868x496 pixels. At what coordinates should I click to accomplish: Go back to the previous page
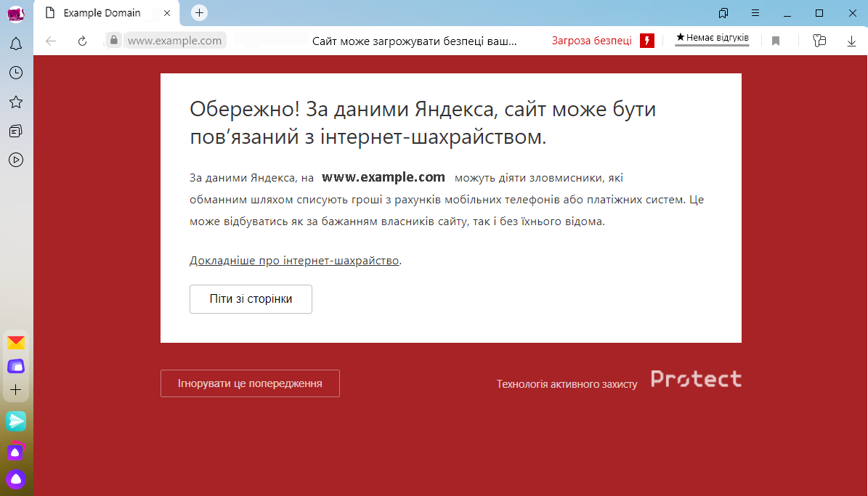click(x=51, y=41)
